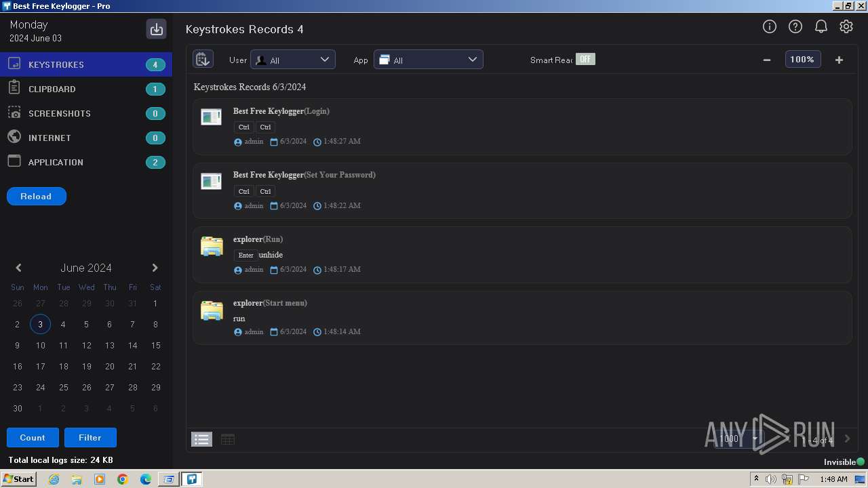Click the '1:48:27 AM' timestamp
Screen dimensions: 868x488
342,142
